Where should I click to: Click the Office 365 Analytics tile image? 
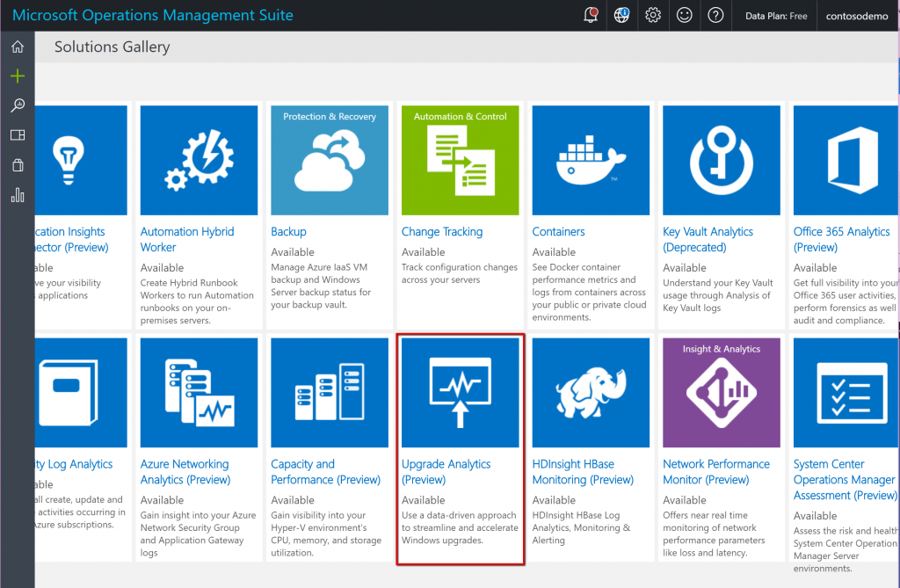846,160
